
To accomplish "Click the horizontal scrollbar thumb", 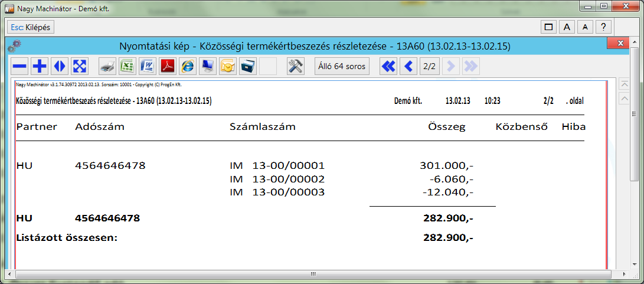I will point(313,274).
